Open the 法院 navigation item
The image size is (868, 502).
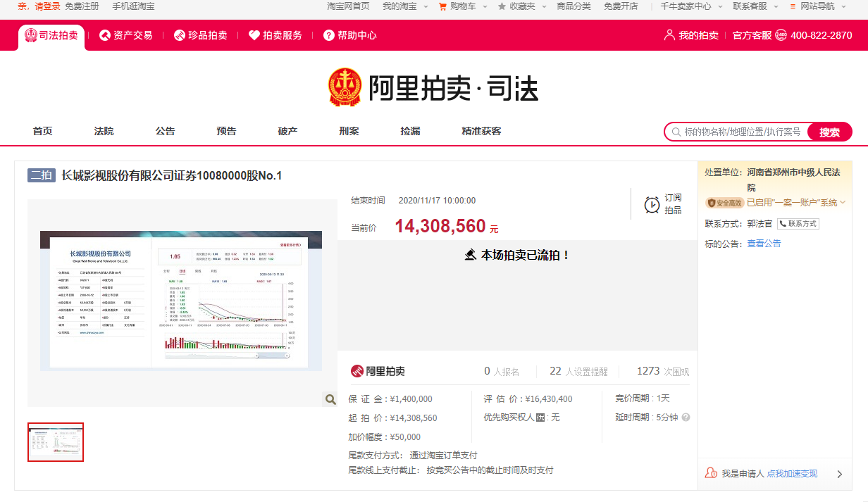(104, 131)
